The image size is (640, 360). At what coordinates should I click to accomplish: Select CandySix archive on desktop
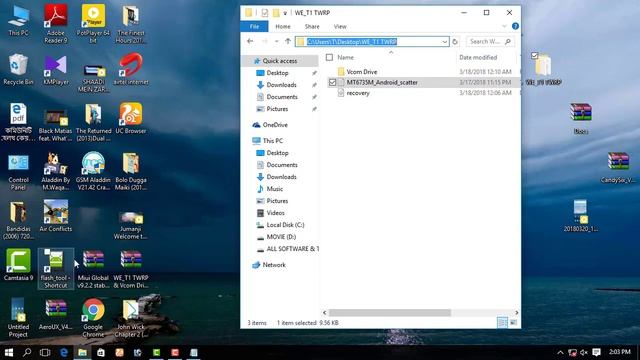coord(618,167)
